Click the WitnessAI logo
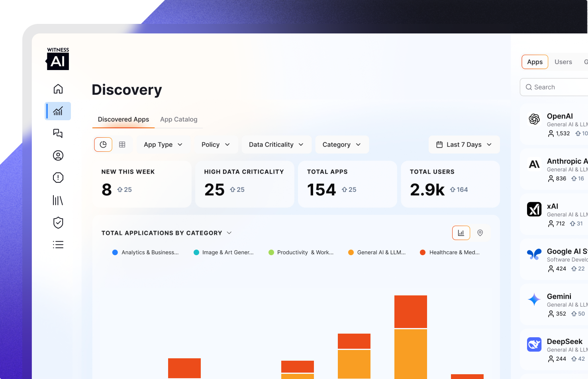588x379 pixels. point(58,59)
